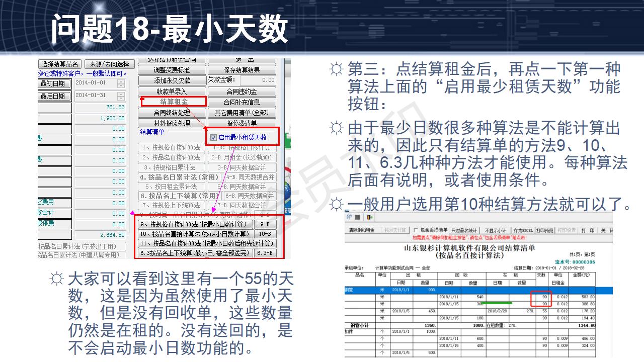Click the 欠款金额 amount input field
644x362 pixels.
click(258, 80)
